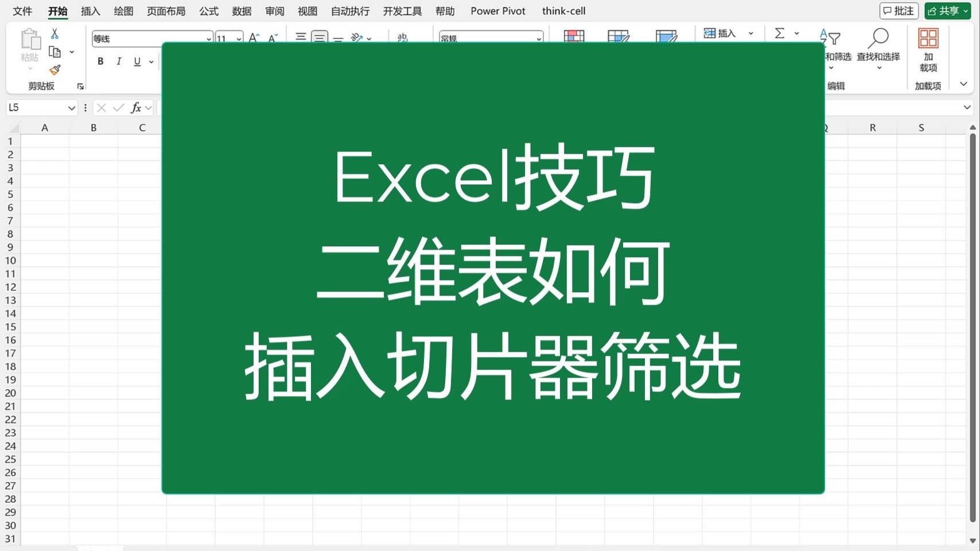Select the Format Painter icon
The height and width of the screenshot is (551, 980).
[x=55, y=69]
